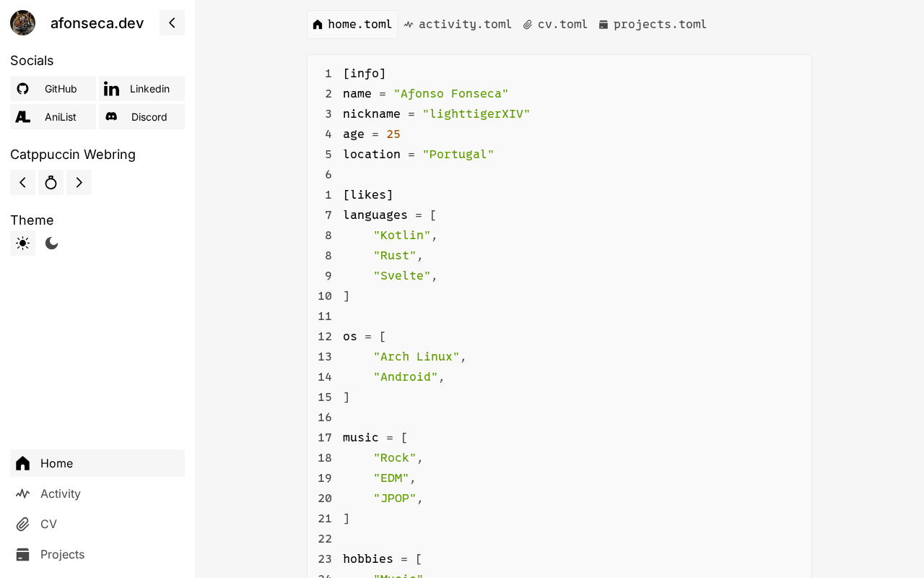Select the home.toml tab
The height and width of the screenshot is (578, 924).
point(352,25)
